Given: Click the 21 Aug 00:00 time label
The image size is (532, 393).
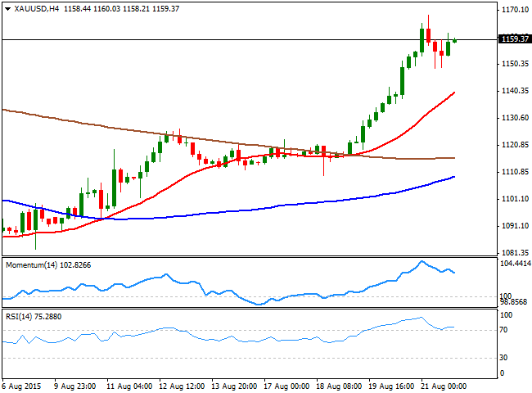Looking at the screenshot, I should pos(444,386).
